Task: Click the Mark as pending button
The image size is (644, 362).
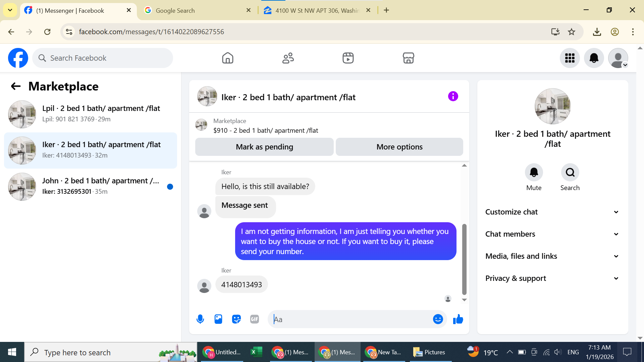Action: 264,147
